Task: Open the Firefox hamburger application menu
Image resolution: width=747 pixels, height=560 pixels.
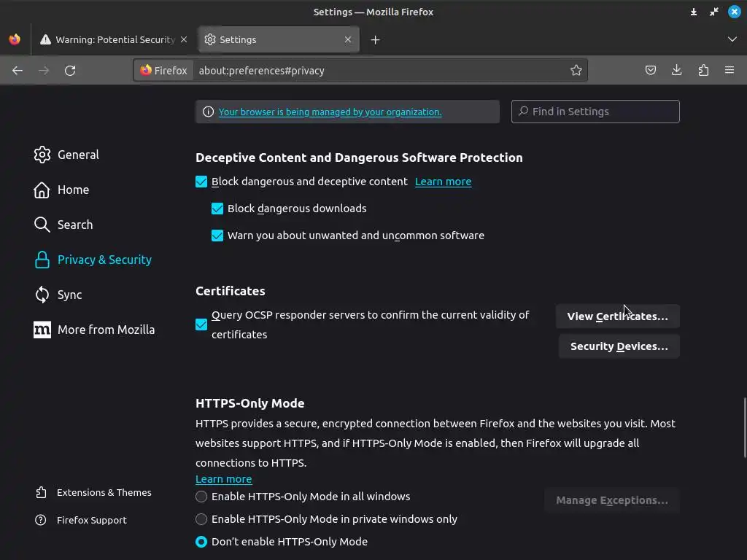Action: click(729, 71)
